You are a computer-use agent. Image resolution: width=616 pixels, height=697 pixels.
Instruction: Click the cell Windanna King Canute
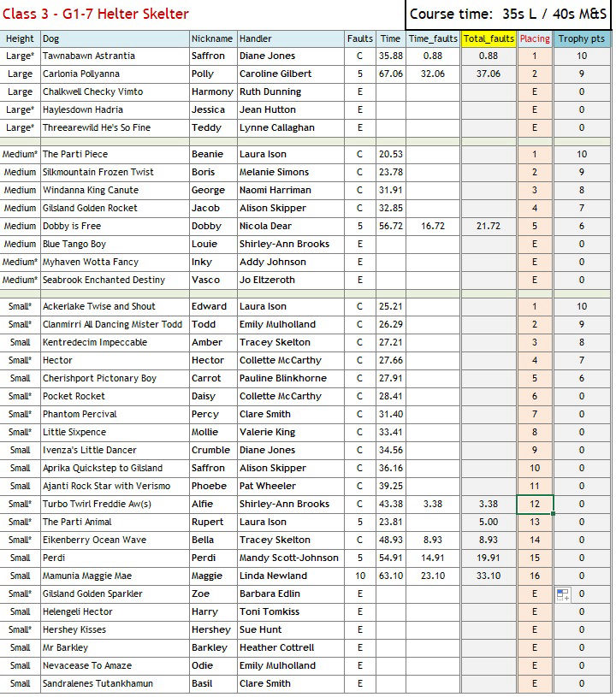(115, 190)
